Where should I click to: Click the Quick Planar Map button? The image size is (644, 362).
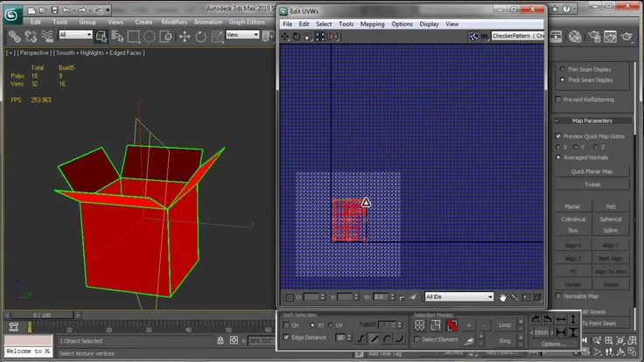click(592, 171)
